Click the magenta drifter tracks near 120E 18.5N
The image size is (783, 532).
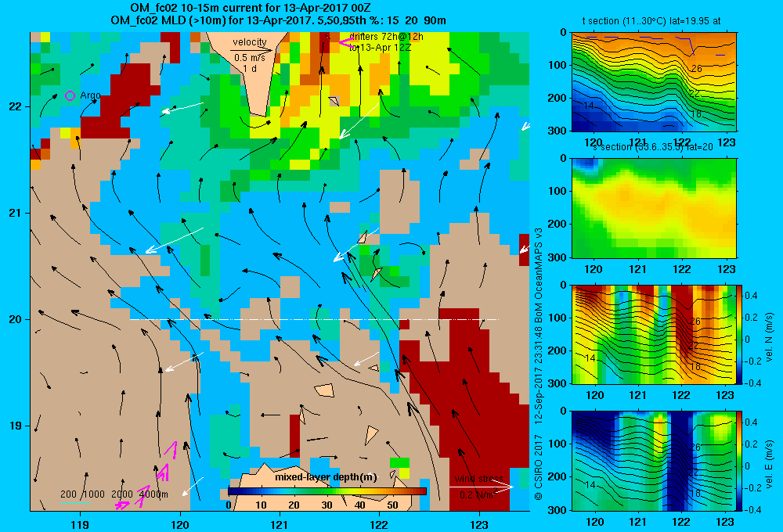click(x=148, y=475)
